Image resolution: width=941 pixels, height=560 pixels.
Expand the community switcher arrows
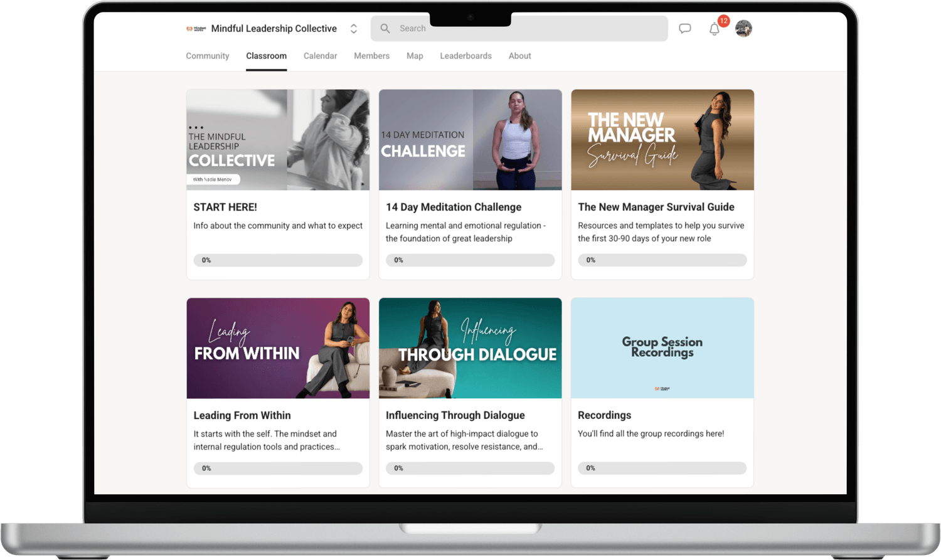click(x=354, y=29)
